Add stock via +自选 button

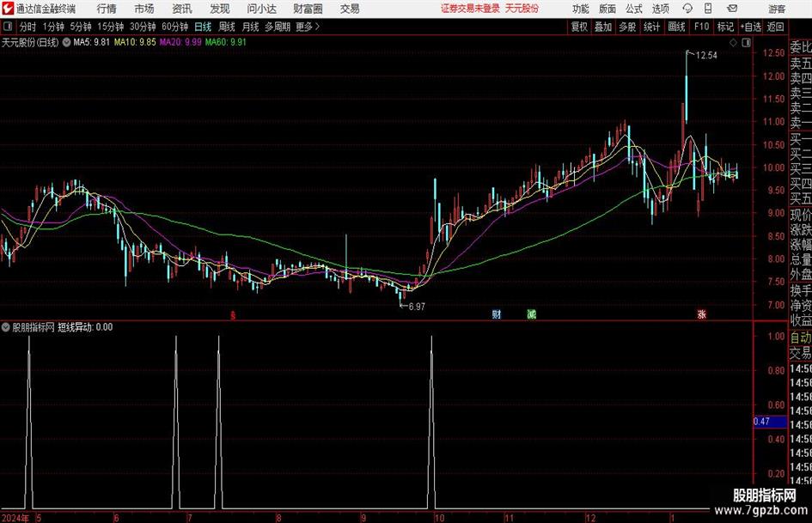pyautogui.click(x=750, y=27)
